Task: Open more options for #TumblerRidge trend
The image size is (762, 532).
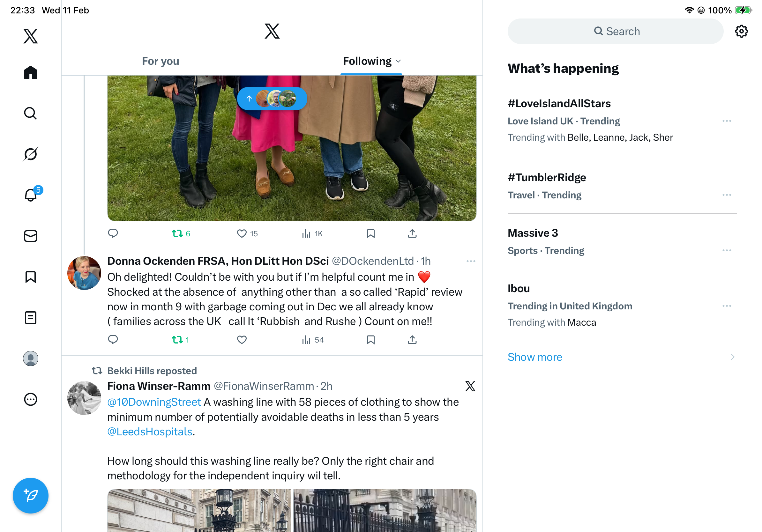Action: [727, 195]
